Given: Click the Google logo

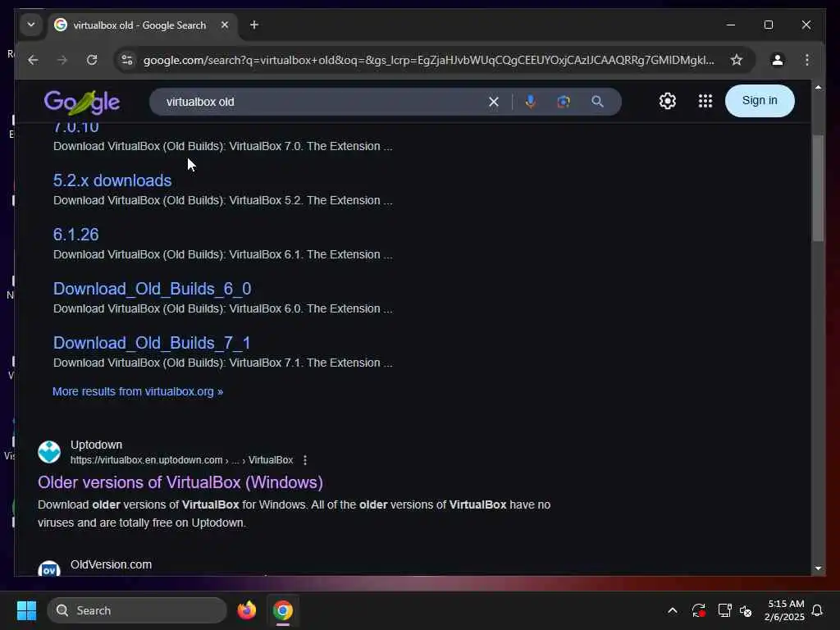Looking at the screenshot, I should coord(81,102).
